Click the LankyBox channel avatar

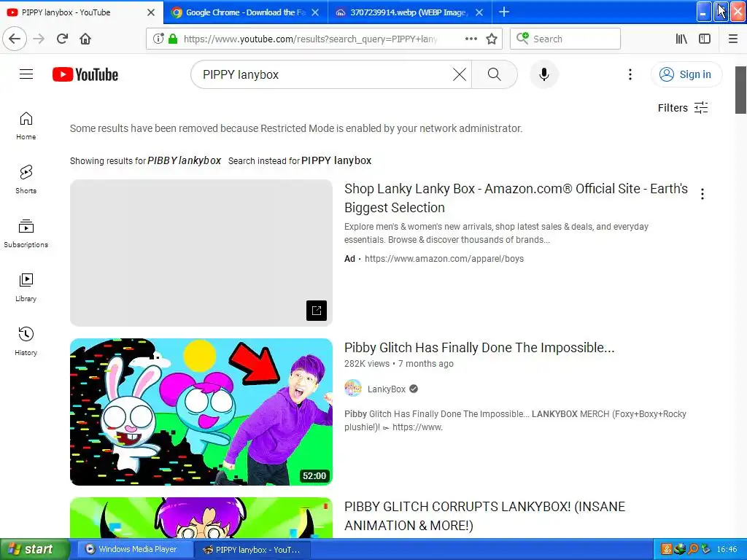353,389
